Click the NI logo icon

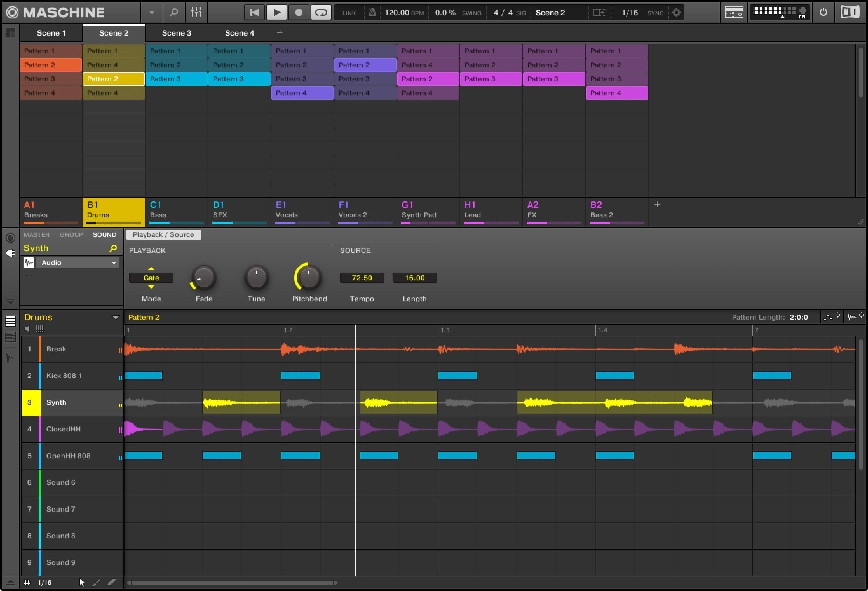(850, 12)
